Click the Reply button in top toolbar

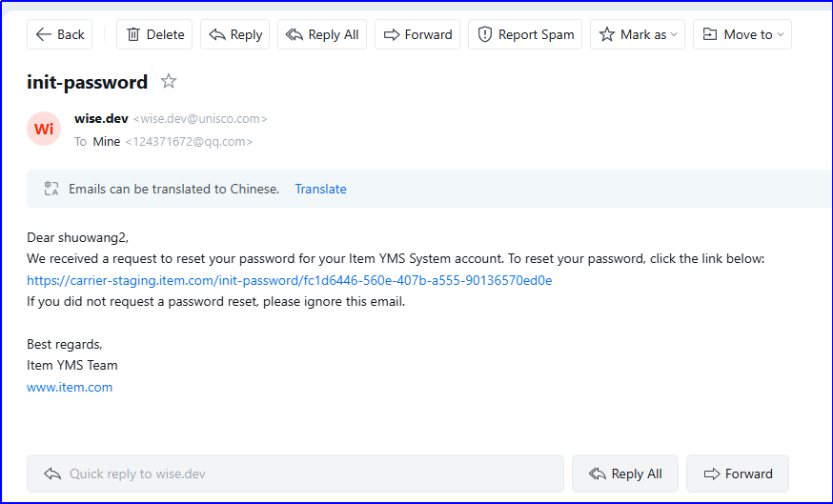(x=234, y=34)
